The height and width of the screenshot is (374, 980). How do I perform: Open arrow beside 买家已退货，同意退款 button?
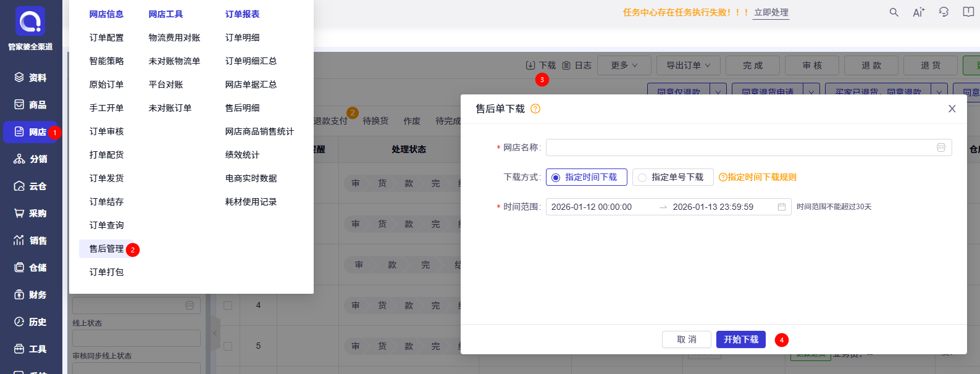[x=939, y=91]
